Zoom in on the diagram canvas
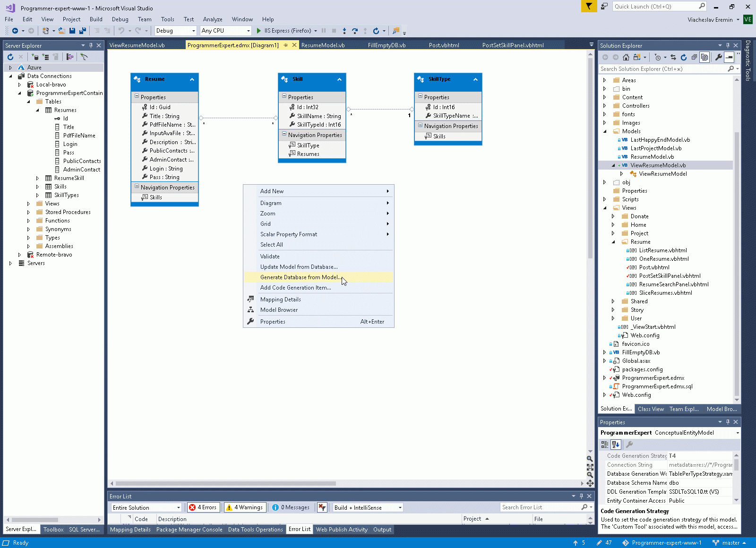This screenshot has height=548, width=756. pos(590,459)
